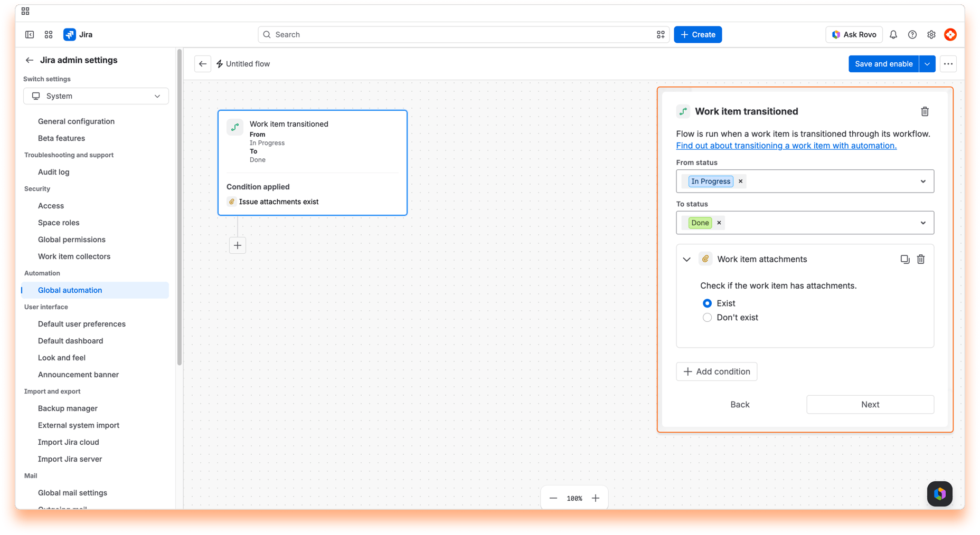Click the Back button in trigger panel
Image resolution: width=980 pixels, height=535 pixels.
click(740, 405)
